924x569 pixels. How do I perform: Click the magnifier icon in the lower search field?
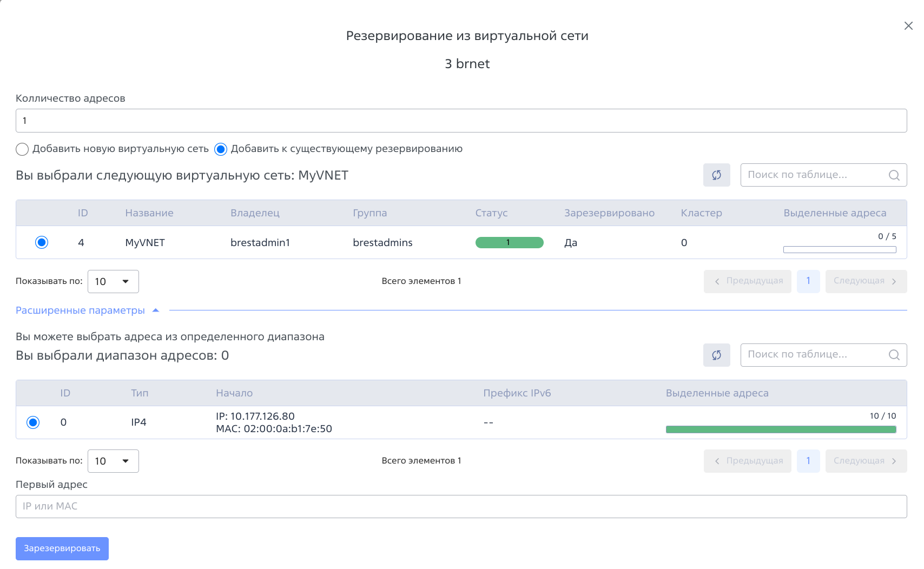893,355
